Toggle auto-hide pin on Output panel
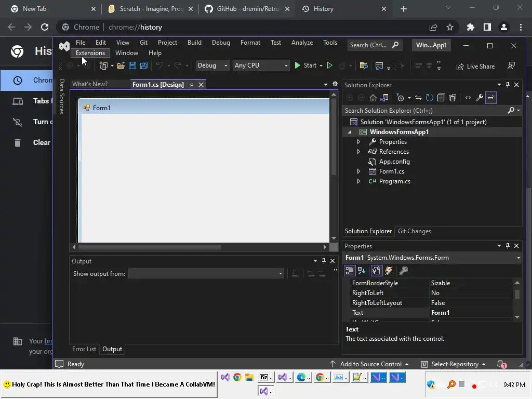Viewport: 532px width, 399px height. tap(324, 261)
